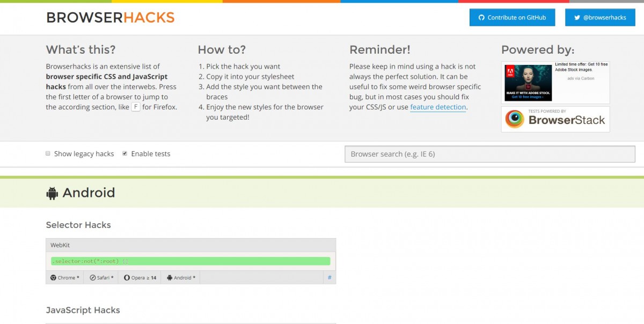Select the .selector:not(*:root) hack code

click(191, 261)
